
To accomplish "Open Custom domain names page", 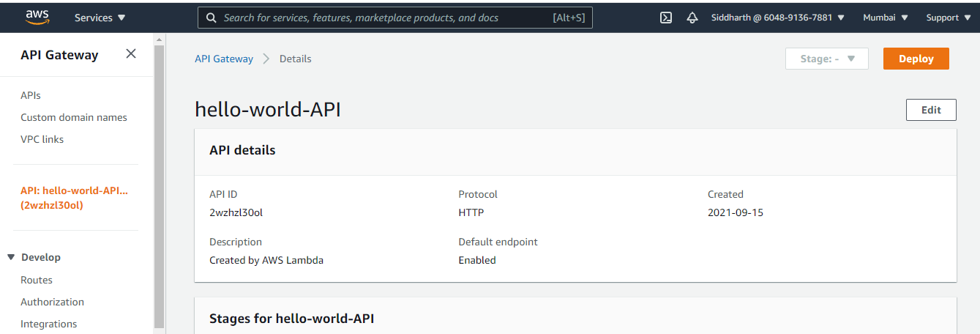I will 74,117.
